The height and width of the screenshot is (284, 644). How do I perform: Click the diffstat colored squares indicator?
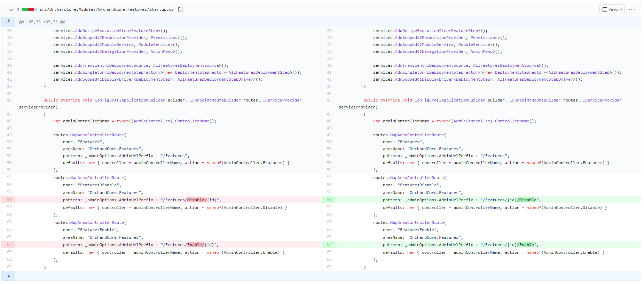[29, 9]
